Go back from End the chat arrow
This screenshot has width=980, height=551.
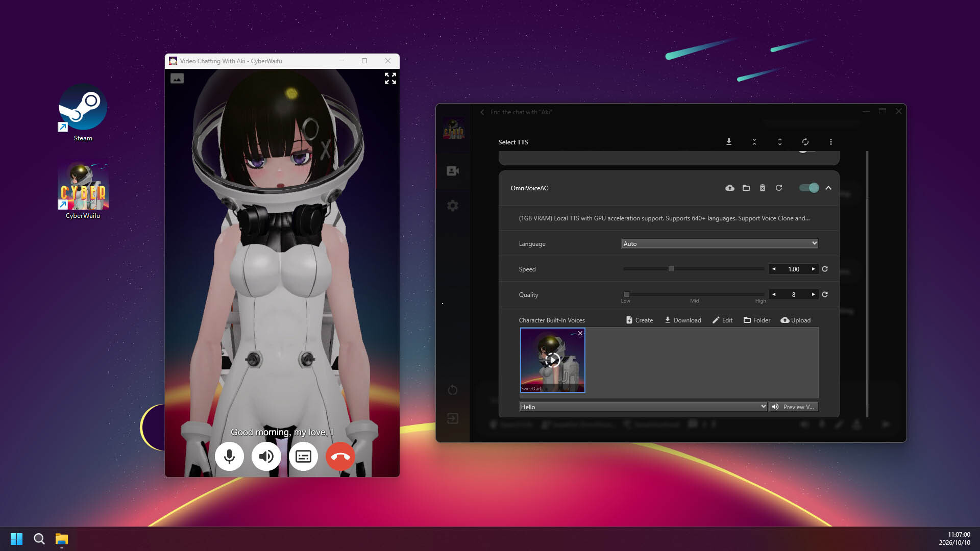482,112
